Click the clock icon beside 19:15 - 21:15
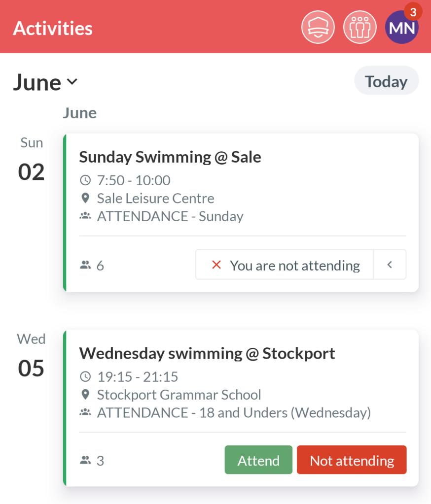This screenshot has width=431, height=504. point(85,377)
